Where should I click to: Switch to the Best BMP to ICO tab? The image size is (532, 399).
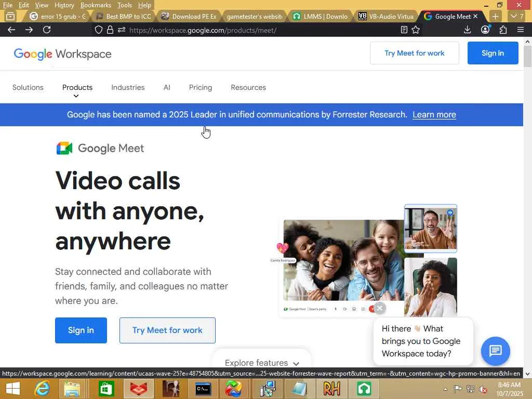(x=124, y=16)
